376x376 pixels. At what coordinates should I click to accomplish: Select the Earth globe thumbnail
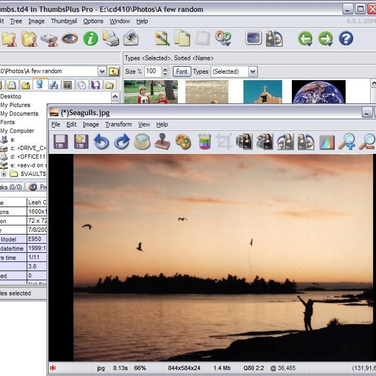[x=318, y=92]
